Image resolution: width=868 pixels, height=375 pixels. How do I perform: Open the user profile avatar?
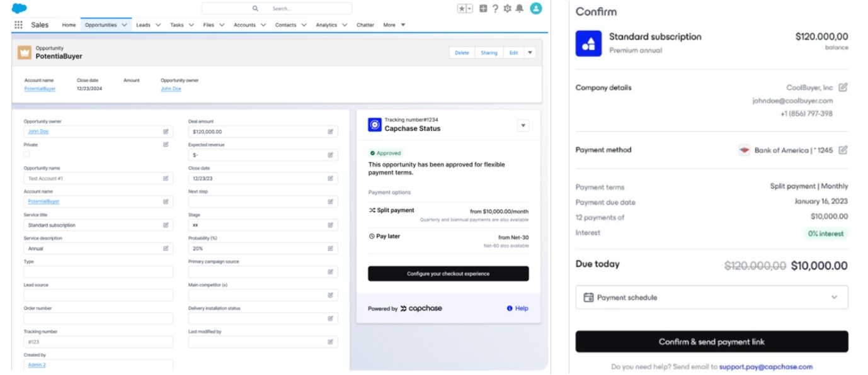click(x=536, y=8)
